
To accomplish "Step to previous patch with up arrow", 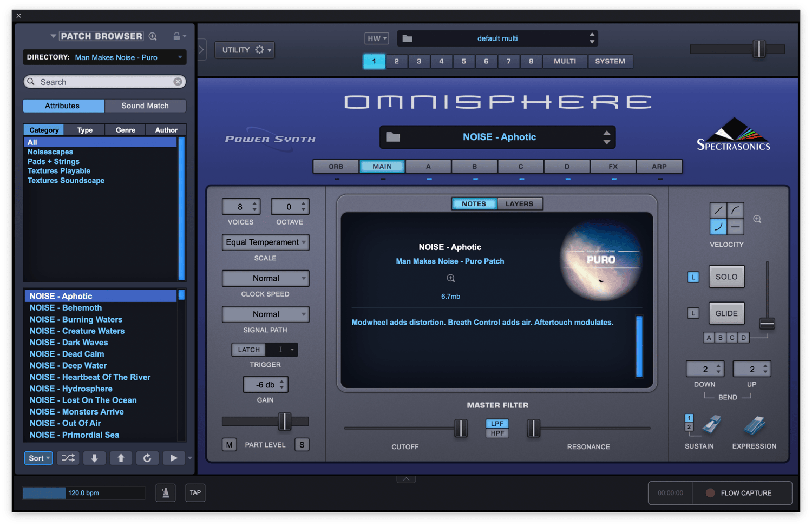I will click(121, 458).
